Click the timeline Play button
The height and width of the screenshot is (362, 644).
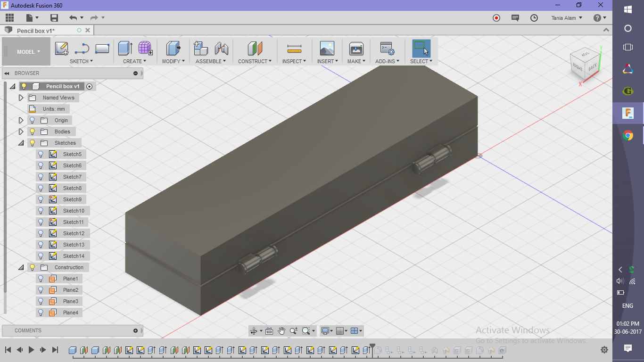click(32, 350)
